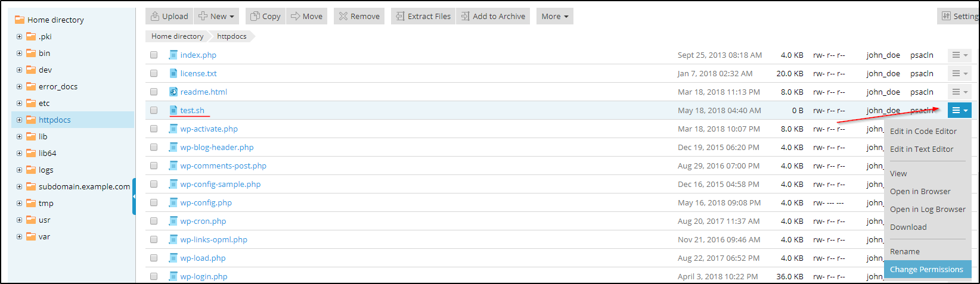Open the wp-login.php file link
The image size is (980, 284).
pos(204,276)
